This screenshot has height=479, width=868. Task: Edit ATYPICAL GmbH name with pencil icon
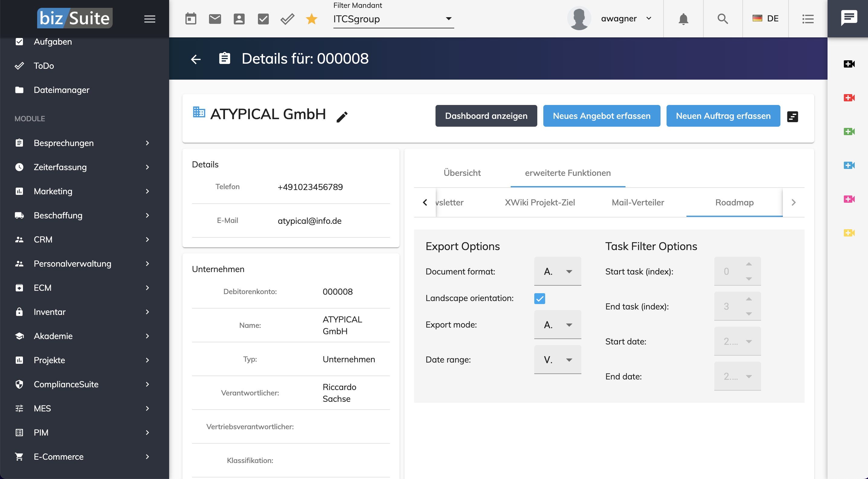pyautogui.click(x=342, y=117)
